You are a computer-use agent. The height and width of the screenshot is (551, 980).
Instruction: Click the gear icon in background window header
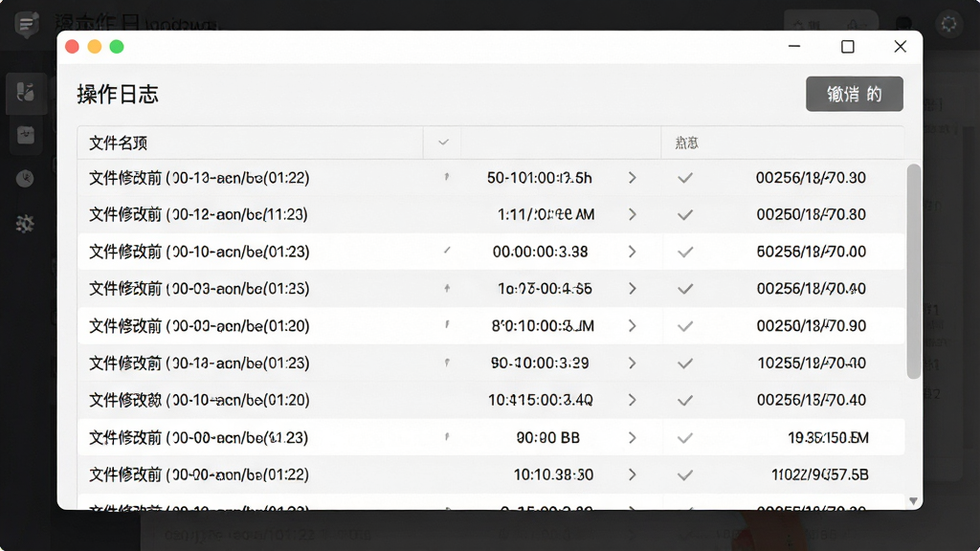[x=948, y=24]
